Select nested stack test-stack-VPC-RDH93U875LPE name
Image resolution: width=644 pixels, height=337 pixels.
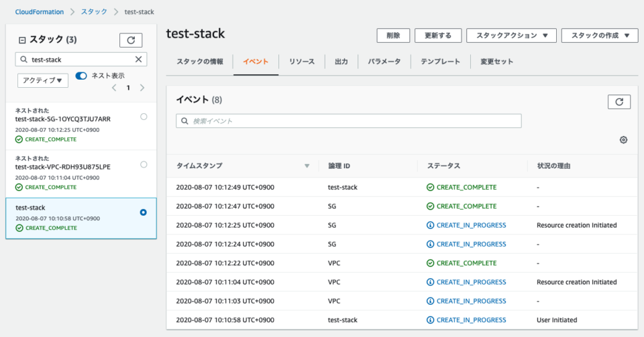point(63,167)
